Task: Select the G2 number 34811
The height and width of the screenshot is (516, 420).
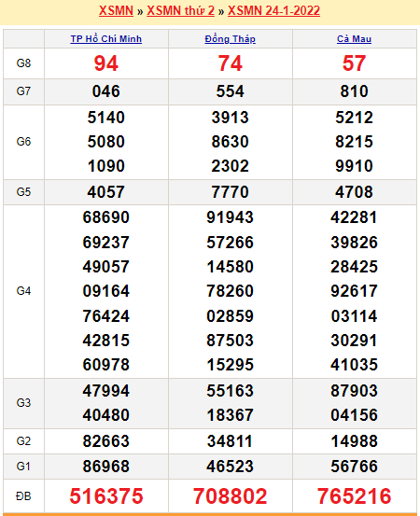Action: (x=230, y=441)
